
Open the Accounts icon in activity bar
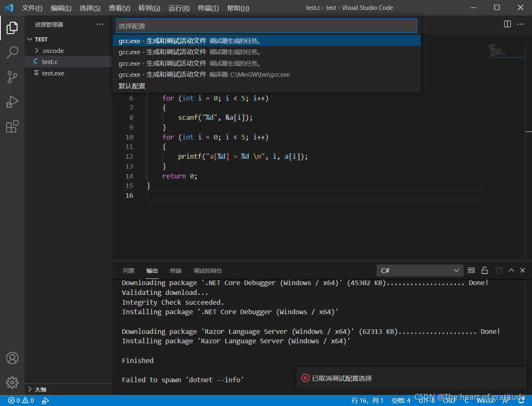point(12,358)
